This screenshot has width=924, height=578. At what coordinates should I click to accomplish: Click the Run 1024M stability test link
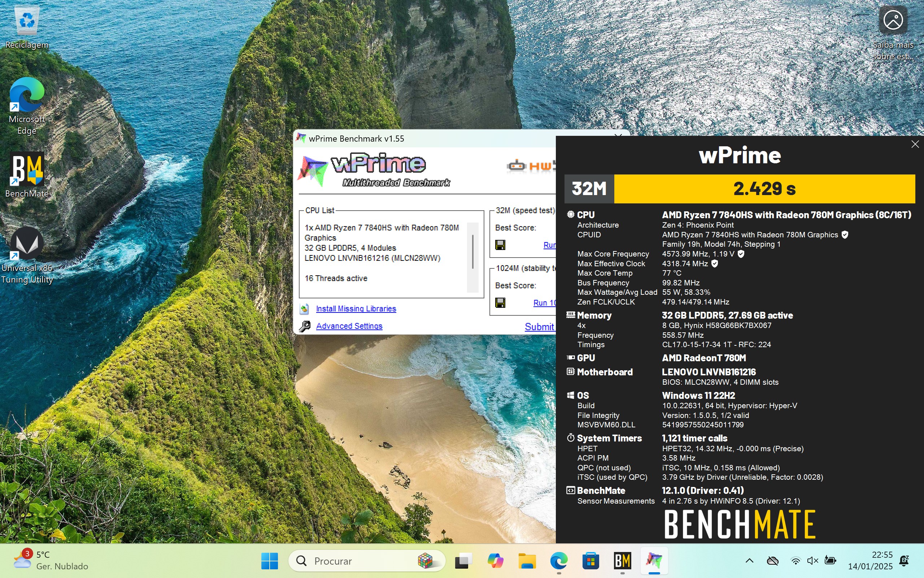tap(544, 303)
